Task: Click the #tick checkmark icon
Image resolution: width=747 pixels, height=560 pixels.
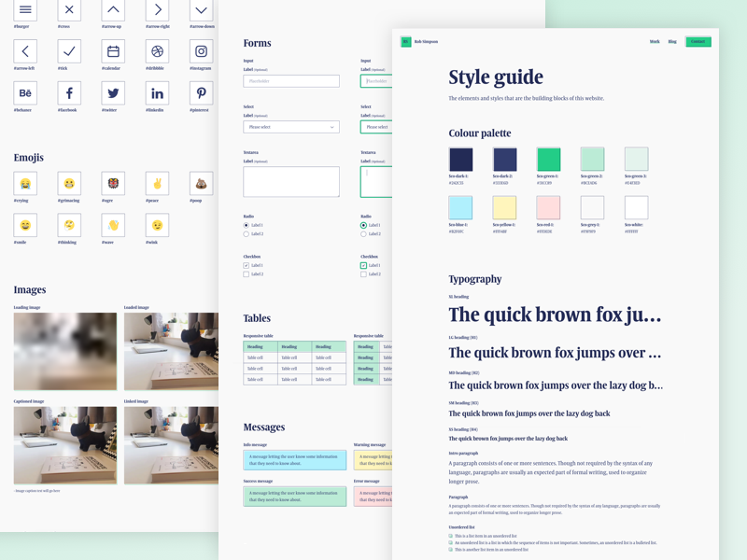Action: coord(69,51)
